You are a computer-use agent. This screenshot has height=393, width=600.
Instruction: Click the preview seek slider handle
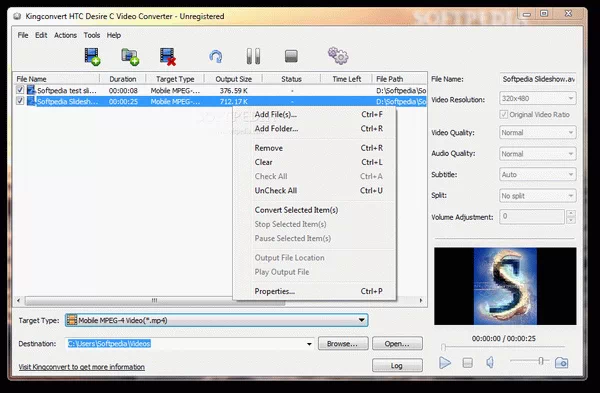(443, 347)
